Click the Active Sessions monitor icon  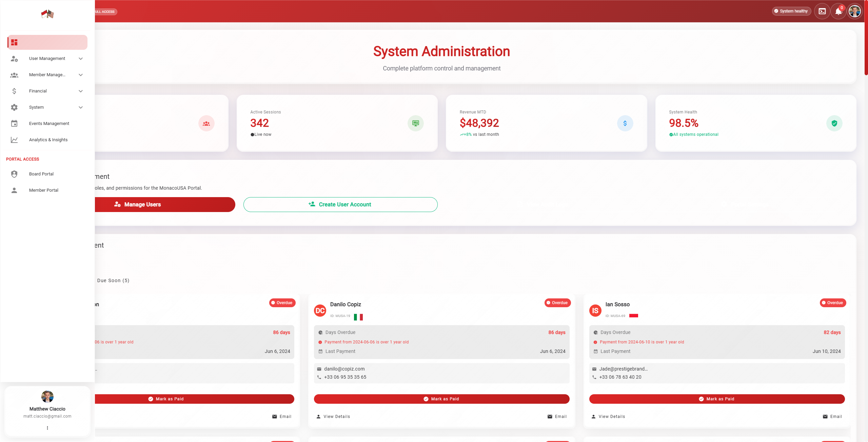click(x=415, y=123)
